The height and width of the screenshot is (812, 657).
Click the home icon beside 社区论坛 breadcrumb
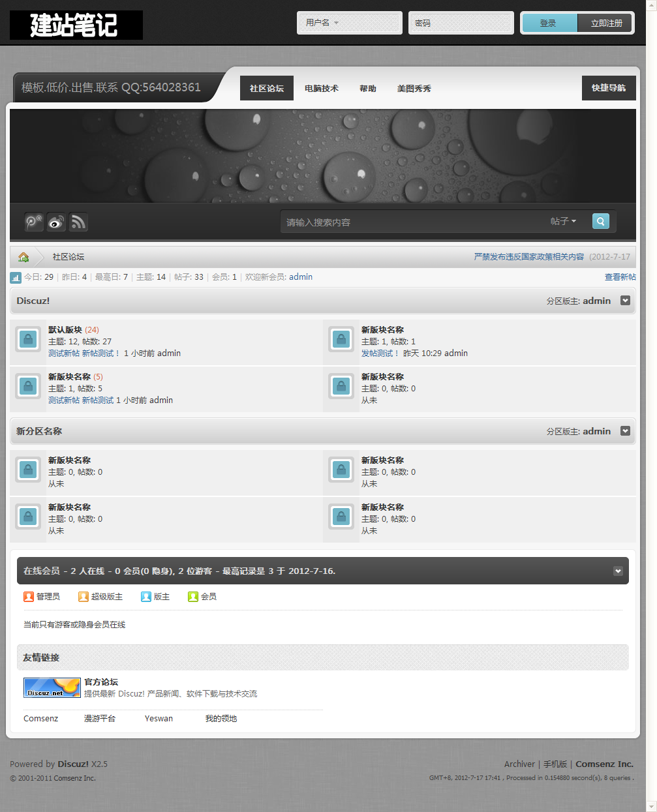(x=23, y=256)
